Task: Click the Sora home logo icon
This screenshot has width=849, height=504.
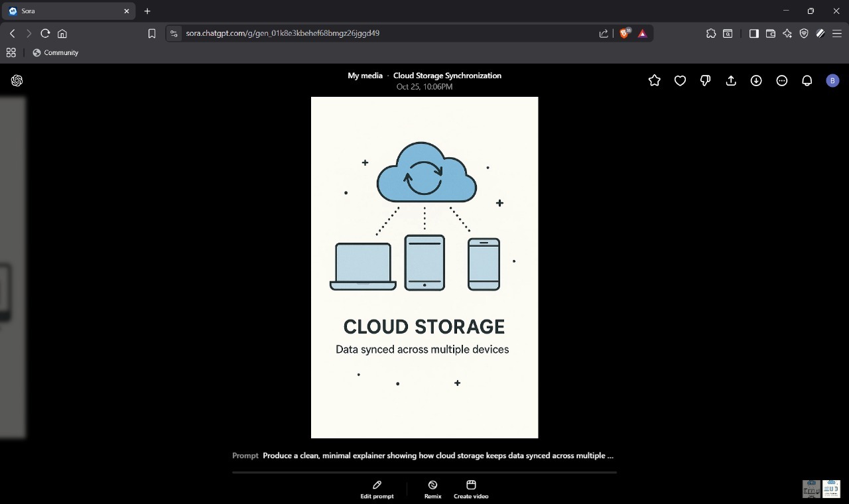Action: [17, 80]
